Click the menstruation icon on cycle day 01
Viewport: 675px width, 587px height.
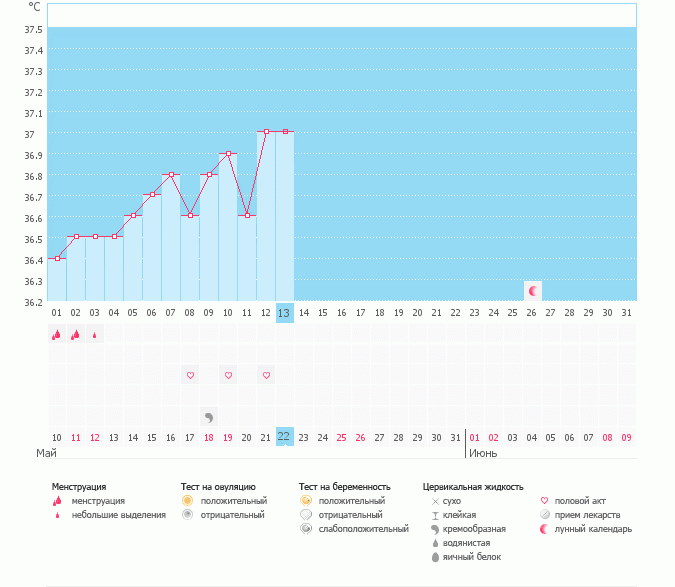coord(57,335)
